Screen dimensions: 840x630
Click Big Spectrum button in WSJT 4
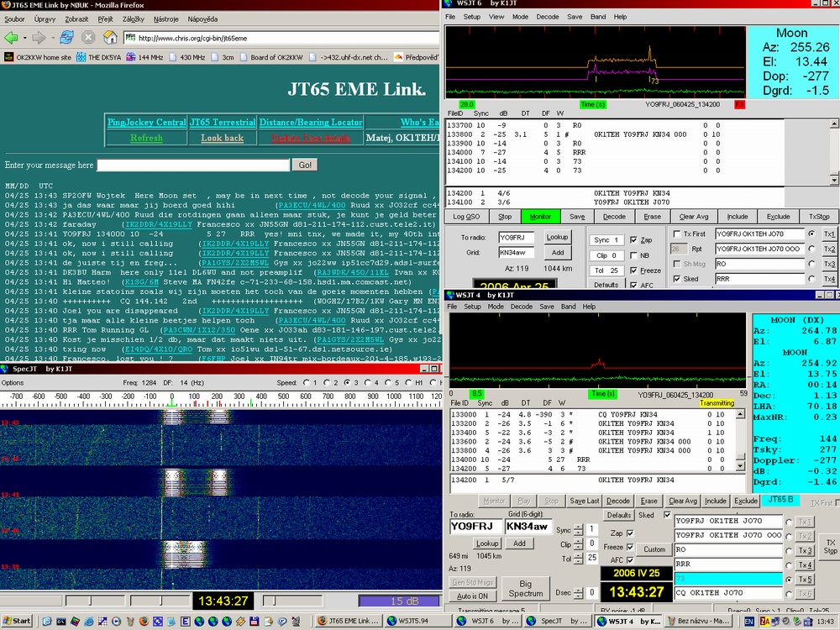526,588
